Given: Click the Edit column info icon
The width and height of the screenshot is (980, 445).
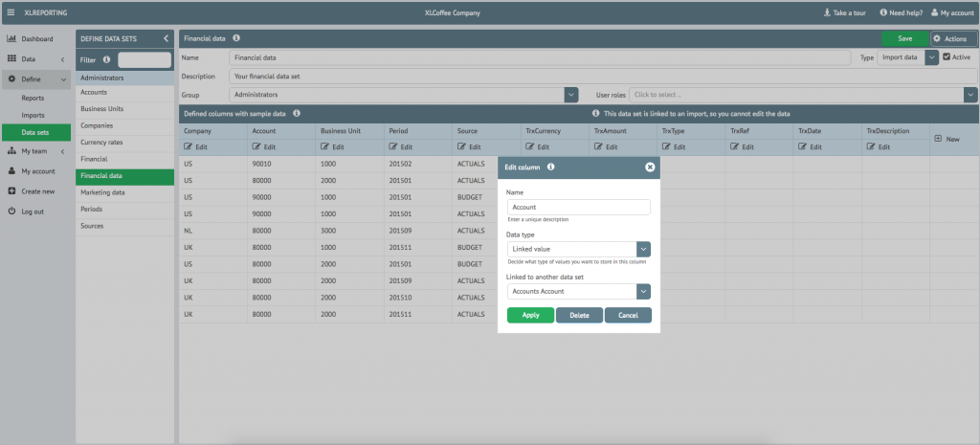Looking at the screenshot, I should click(550, 167).
